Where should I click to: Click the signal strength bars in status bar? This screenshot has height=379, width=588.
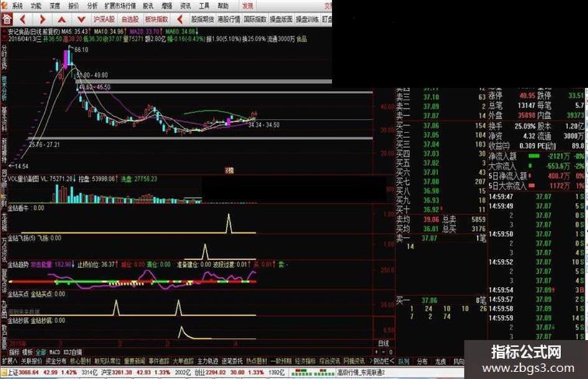tap(313, 373)
